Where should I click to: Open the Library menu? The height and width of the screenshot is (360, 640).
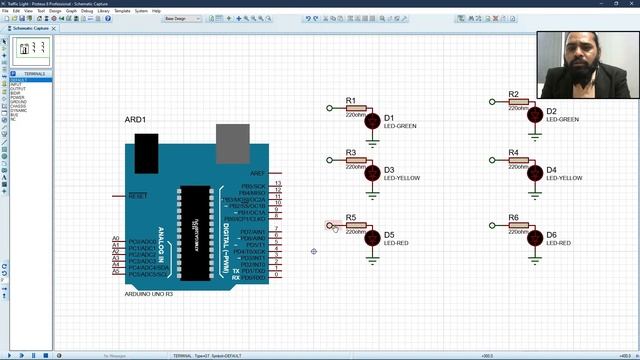coord(103,11)
